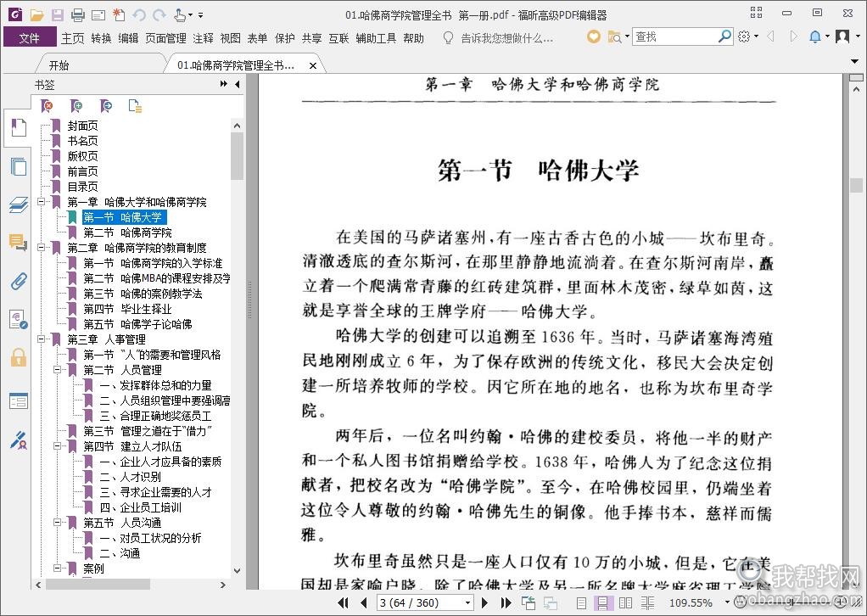
Task: Open the form fields sidebar icon
Action: pos(19,400)
